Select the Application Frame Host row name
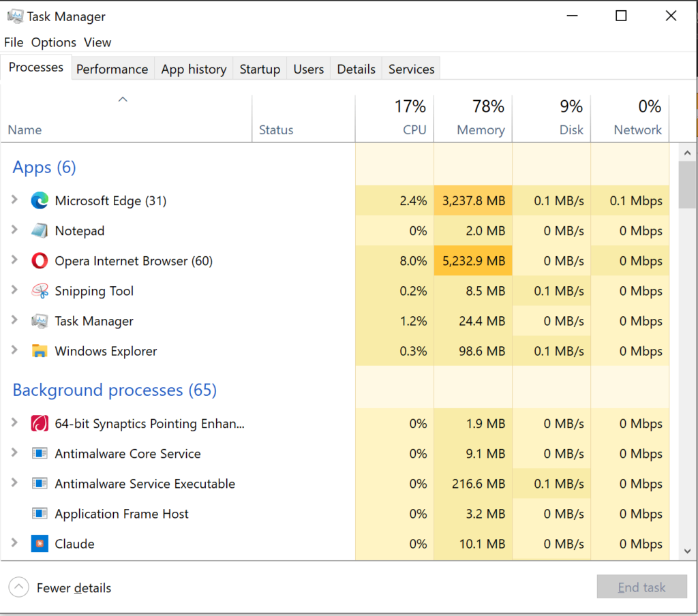This screenshot has height=616, width=698. 121,514
